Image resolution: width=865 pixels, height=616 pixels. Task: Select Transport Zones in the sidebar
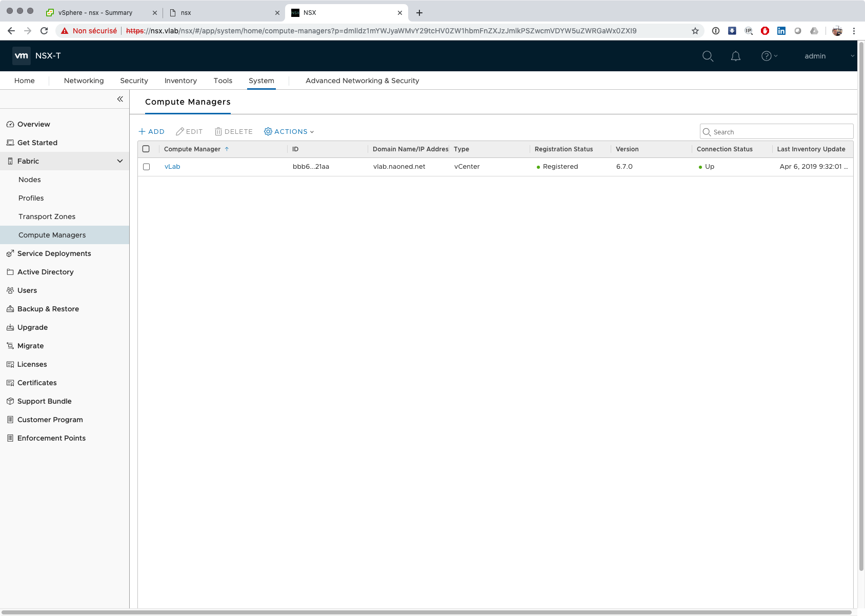[x=47, y=216]
